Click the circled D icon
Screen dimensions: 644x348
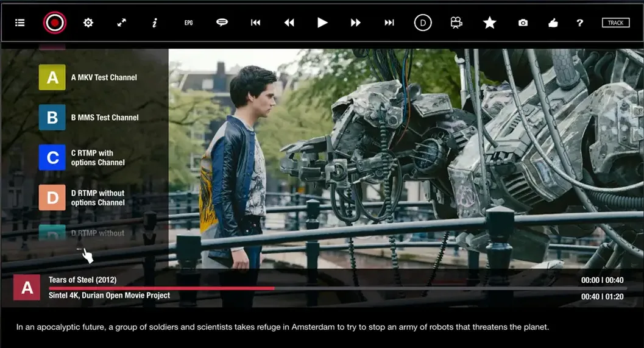(x=423, y=23)
